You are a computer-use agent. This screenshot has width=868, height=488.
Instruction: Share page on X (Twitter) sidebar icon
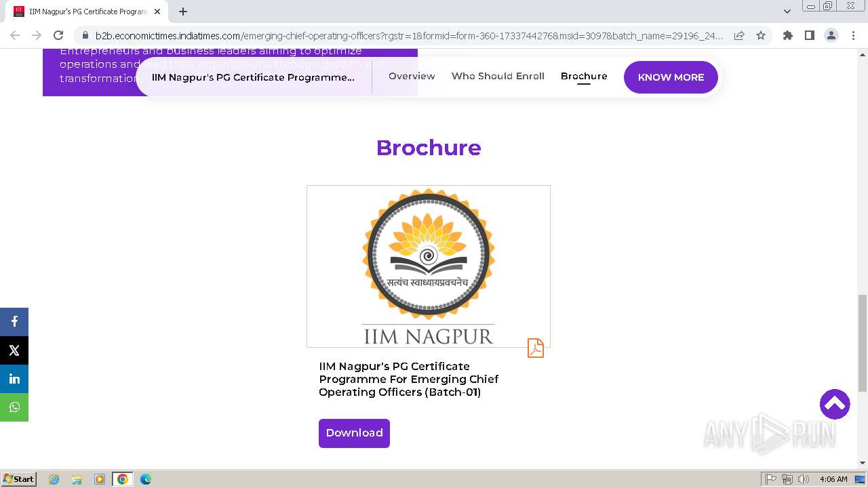tap(14, 350)
